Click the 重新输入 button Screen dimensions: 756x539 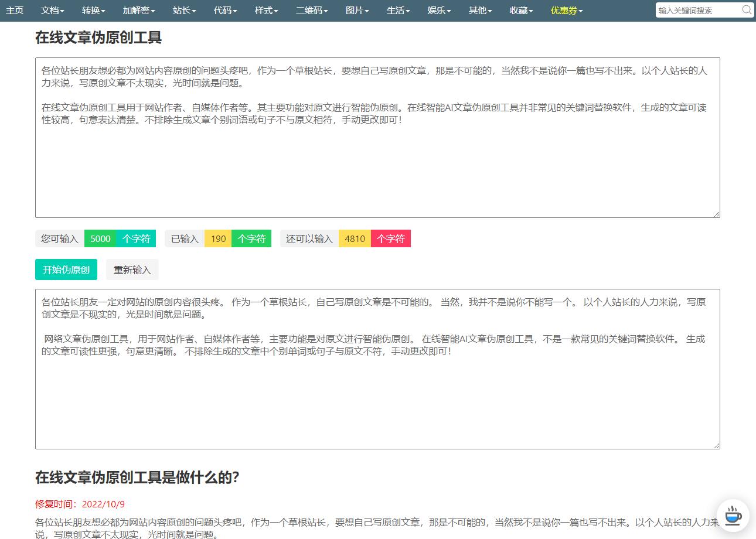pos(132,269)
